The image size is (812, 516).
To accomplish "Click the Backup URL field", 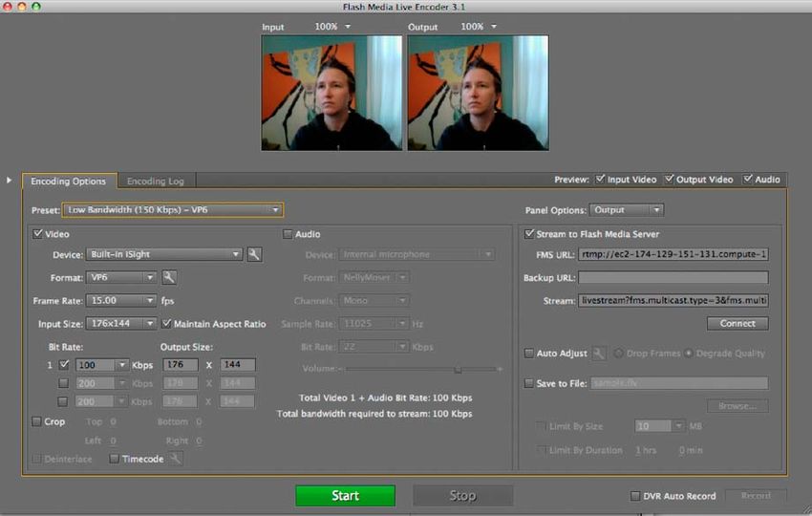I will pos(673,278).
